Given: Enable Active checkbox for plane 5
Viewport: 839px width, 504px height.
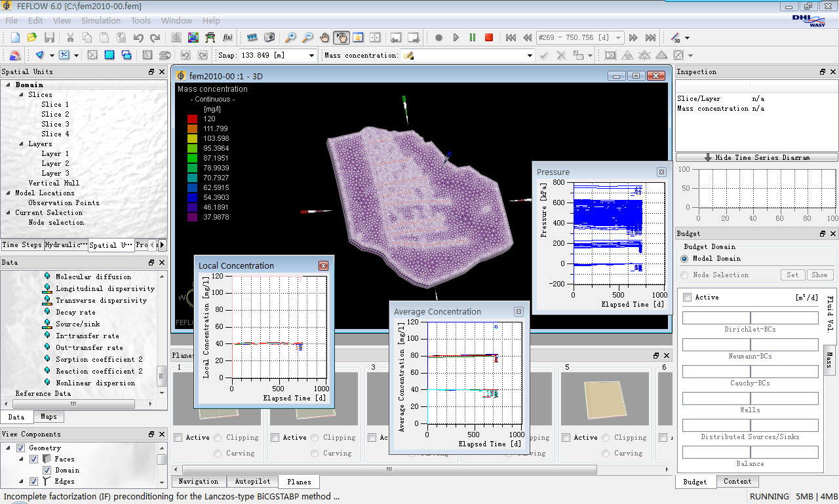Looking at the screenshot, I should point(566,438).
